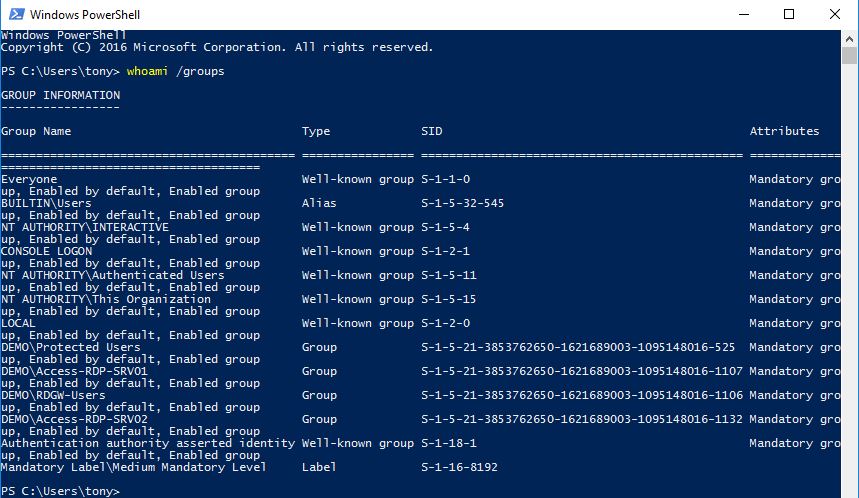Maximize the Windows PowerShell window
The height and width of the screenshot is (498, 859).
tap(789, 14)
